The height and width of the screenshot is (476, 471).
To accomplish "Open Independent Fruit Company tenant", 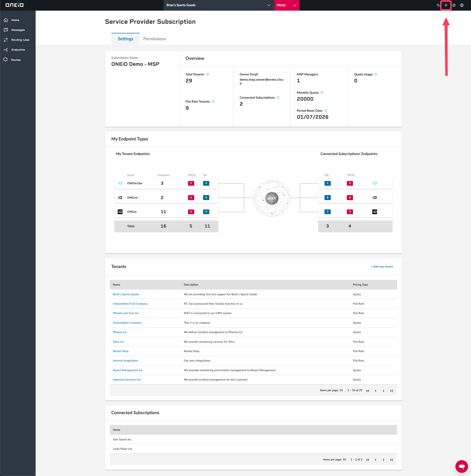I will tap(130, 304).
